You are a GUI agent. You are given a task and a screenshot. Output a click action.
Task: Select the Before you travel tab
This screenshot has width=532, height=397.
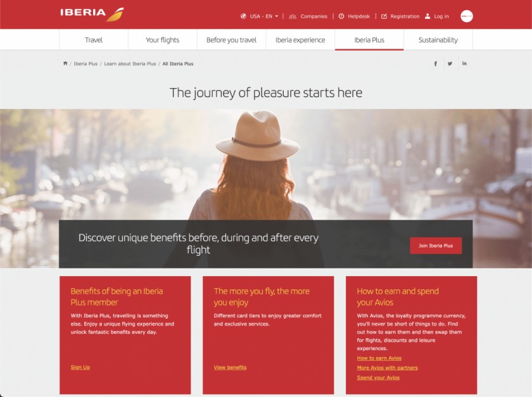[231, 40]
